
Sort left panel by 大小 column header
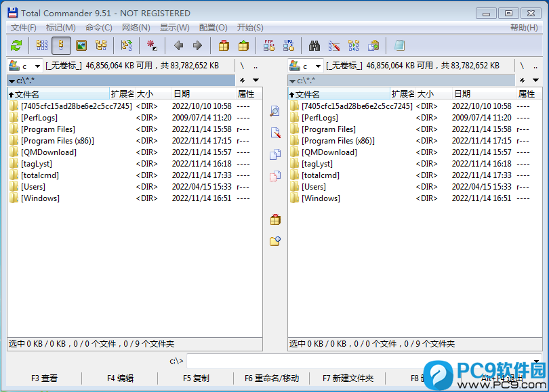pos(153,93)
